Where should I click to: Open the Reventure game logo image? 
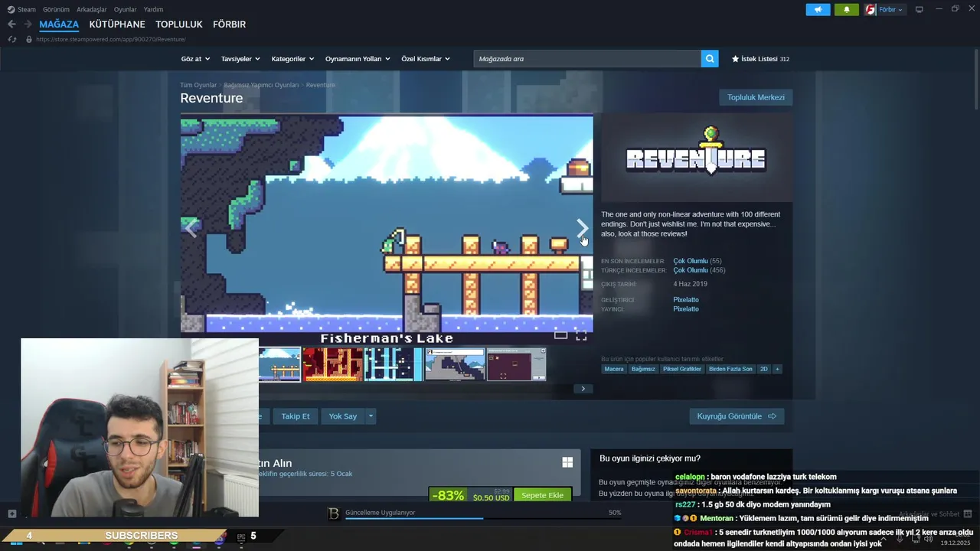pos(696,158)
